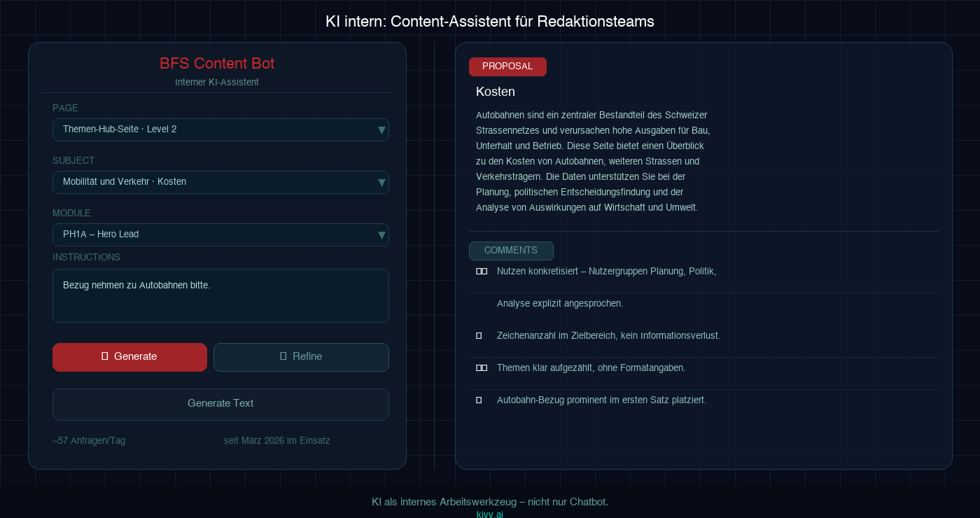Click the ~57 Anfragen/Tag statistic label
This screenshot has width=980, height=518.
coord(89,440)
